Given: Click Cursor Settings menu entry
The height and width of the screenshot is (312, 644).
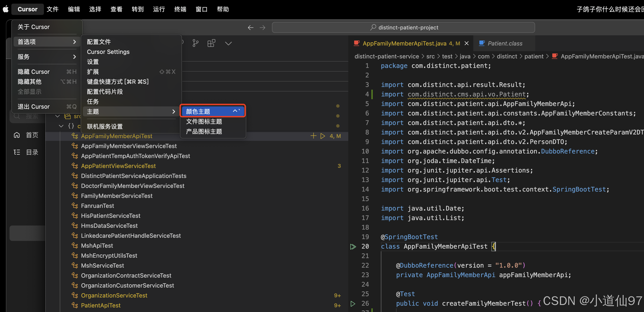Looking at the screenshot, I should click(x=108, y=52).
